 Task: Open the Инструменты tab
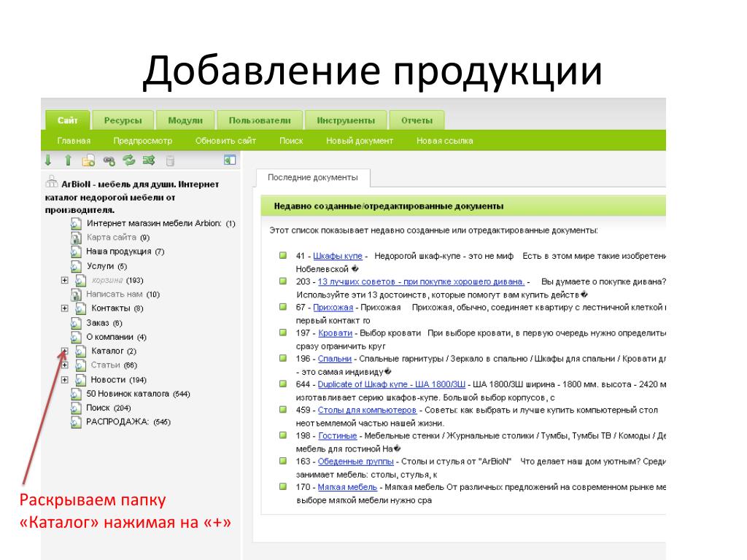coord(346,120)
